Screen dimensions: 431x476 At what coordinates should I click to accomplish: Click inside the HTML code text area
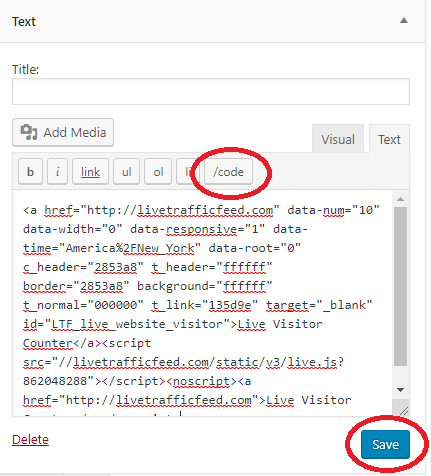[x=202, y=303]
